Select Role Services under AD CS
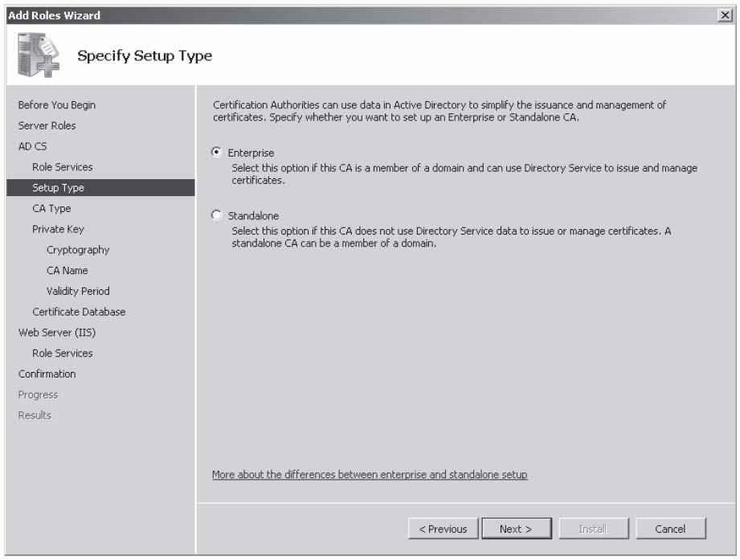Viewport: 740px width, 560px height. (x=63, y=167)
